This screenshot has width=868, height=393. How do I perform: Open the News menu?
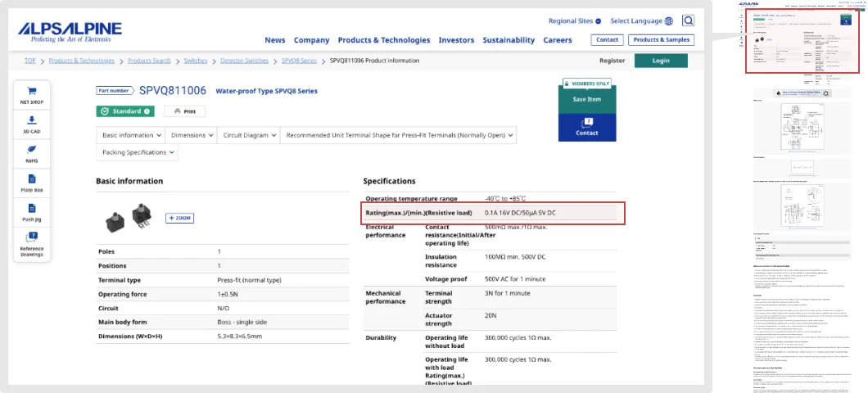click(x=275, y=40)
